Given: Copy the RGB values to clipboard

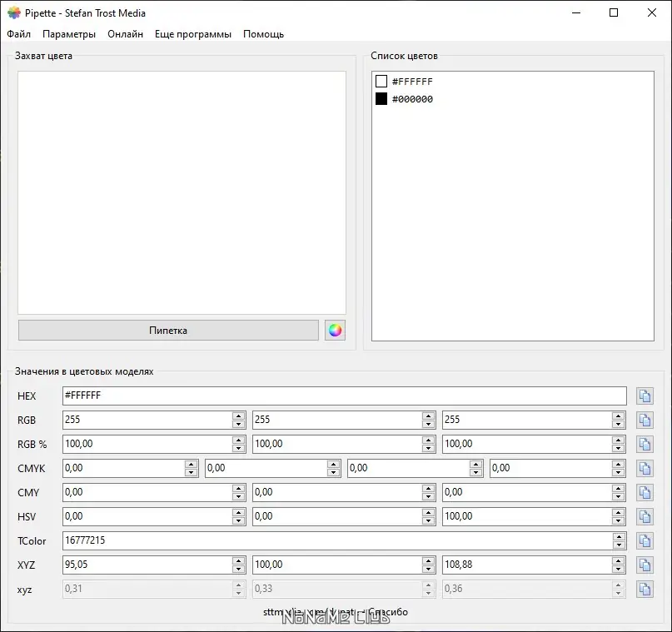Looking at the screenshot, I should pos(645,420).
